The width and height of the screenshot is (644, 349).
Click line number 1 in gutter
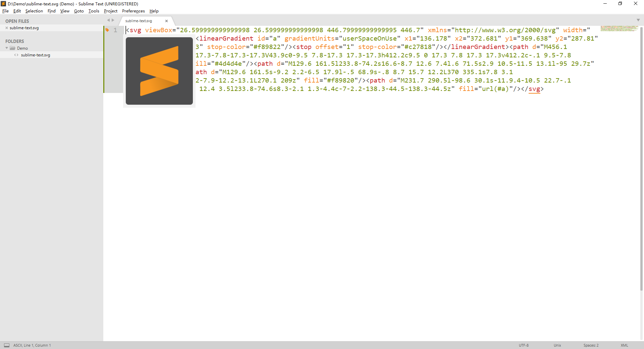coord(115,30)
